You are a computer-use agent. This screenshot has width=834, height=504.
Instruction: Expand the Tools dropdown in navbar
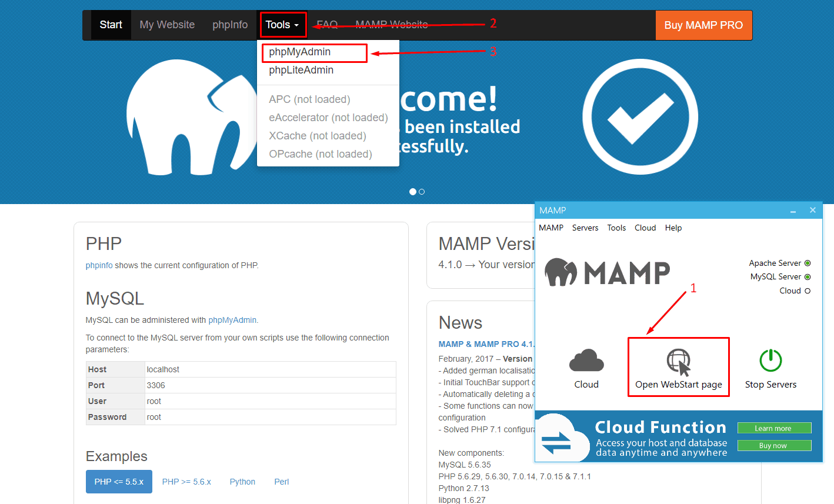coord(282,25)
